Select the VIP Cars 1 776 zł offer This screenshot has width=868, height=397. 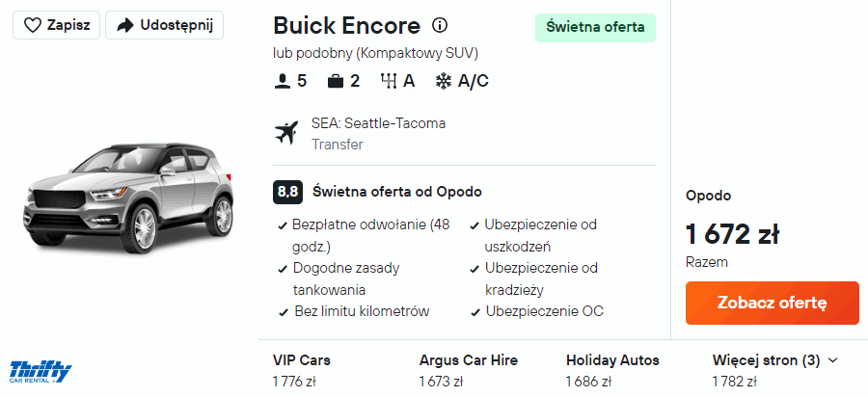coord(302,370)
